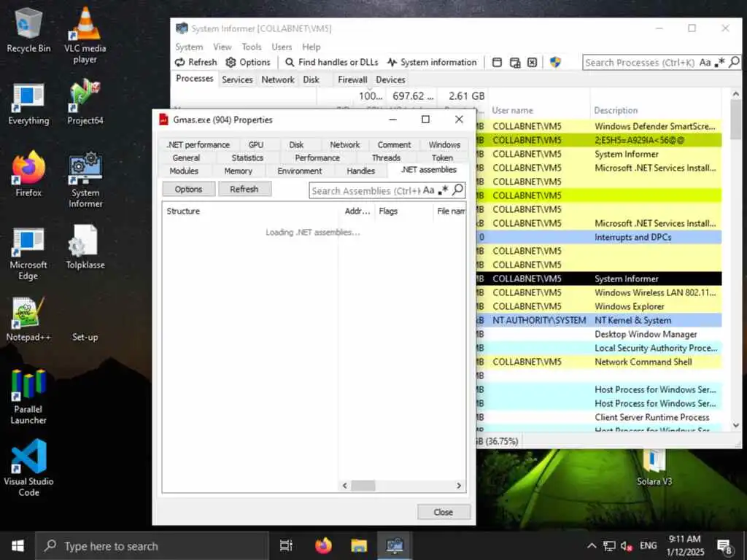Open the GPU properties tab
The image size is (747, 560).
tap(256, 145)
